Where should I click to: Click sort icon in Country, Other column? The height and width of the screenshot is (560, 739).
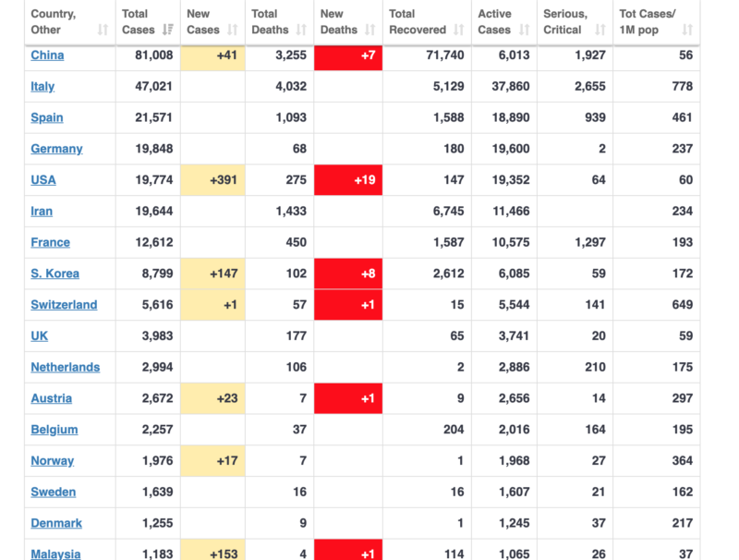pos(103,30)
